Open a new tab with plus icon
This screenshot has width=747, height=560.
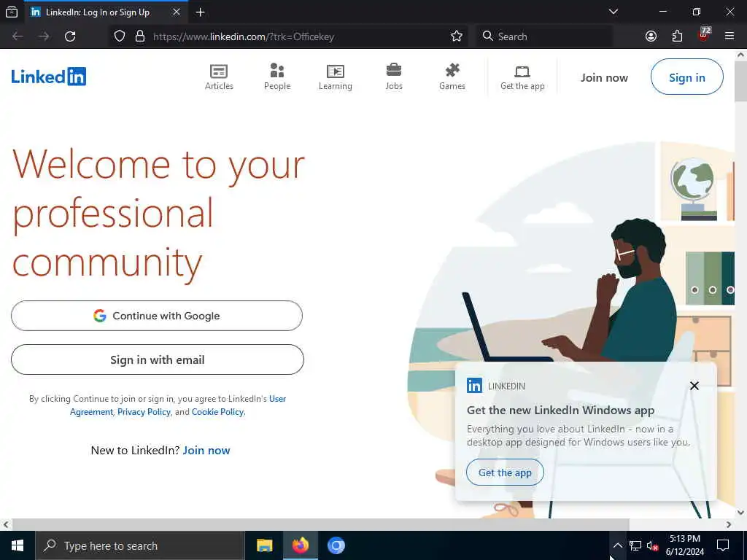coord(200,12)
